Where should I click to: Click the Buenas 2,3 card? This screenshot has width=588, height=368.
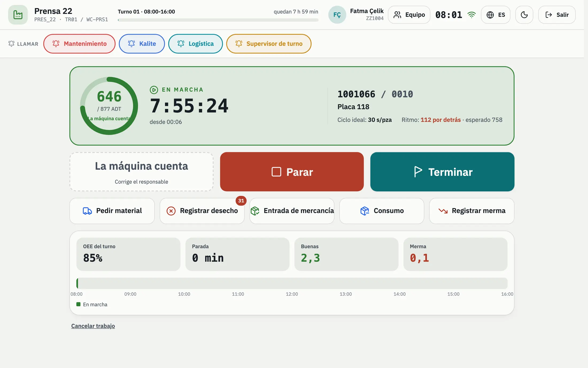tap(346, 254)
